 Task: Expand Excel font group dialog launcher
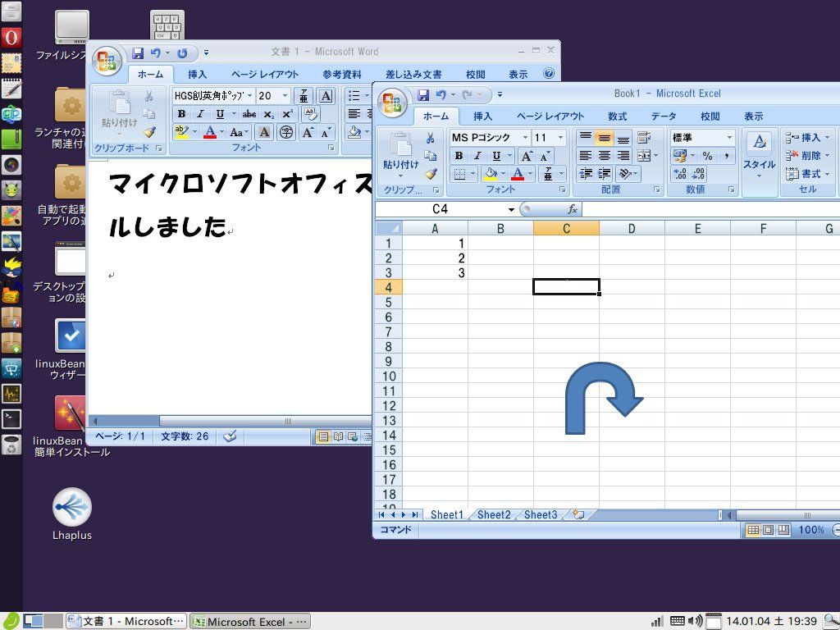pos(562,189)
